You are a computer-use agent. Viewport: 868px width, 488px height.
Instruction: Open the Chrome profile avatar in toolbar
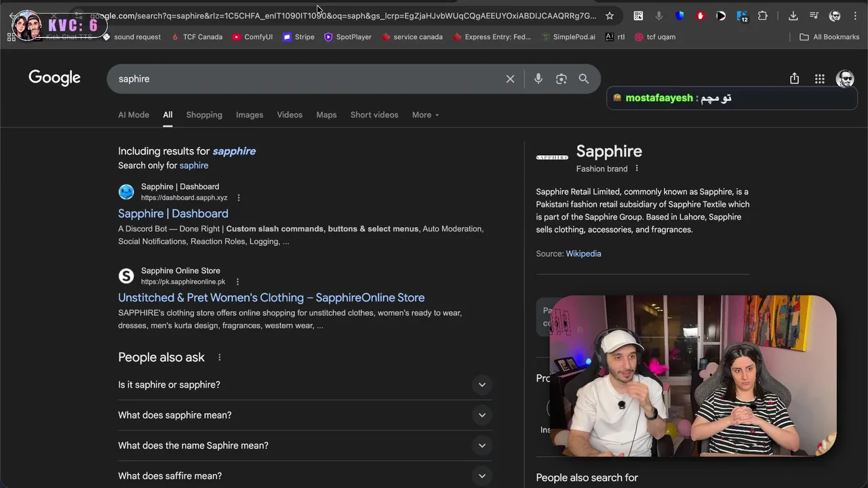[835, 16]
